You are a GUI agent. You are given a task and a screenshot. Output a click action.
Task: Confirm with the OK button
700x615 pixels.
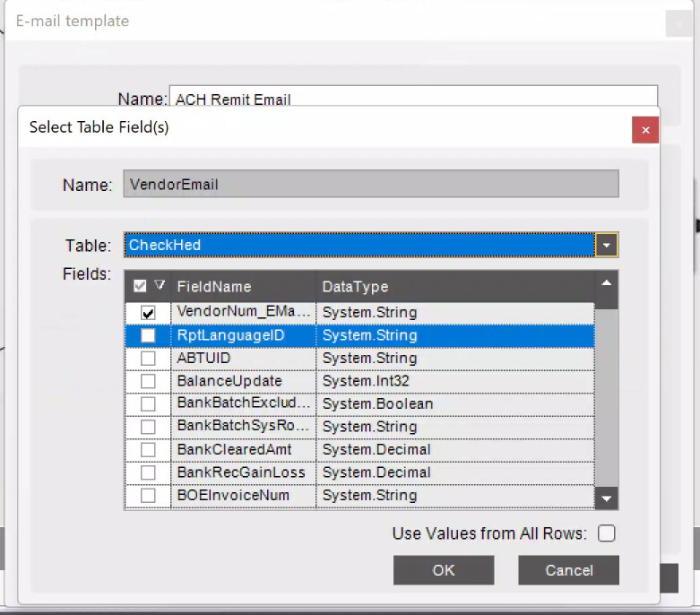point(444,570)
